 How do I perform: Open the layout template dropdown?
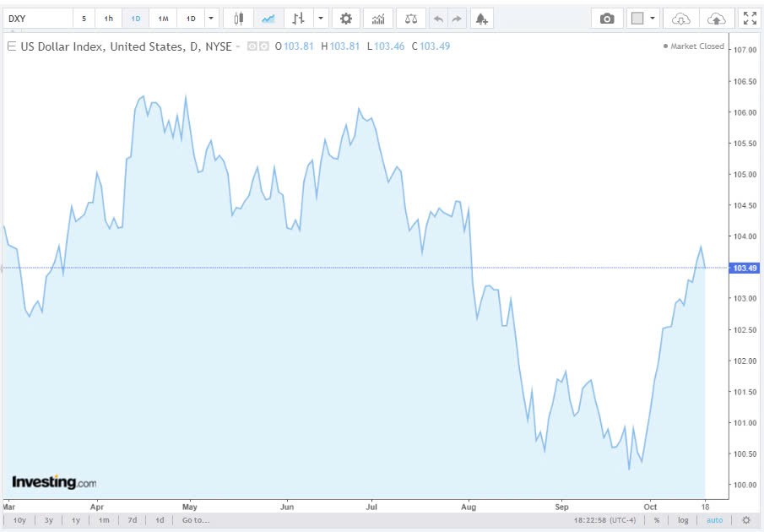[652, 18]
